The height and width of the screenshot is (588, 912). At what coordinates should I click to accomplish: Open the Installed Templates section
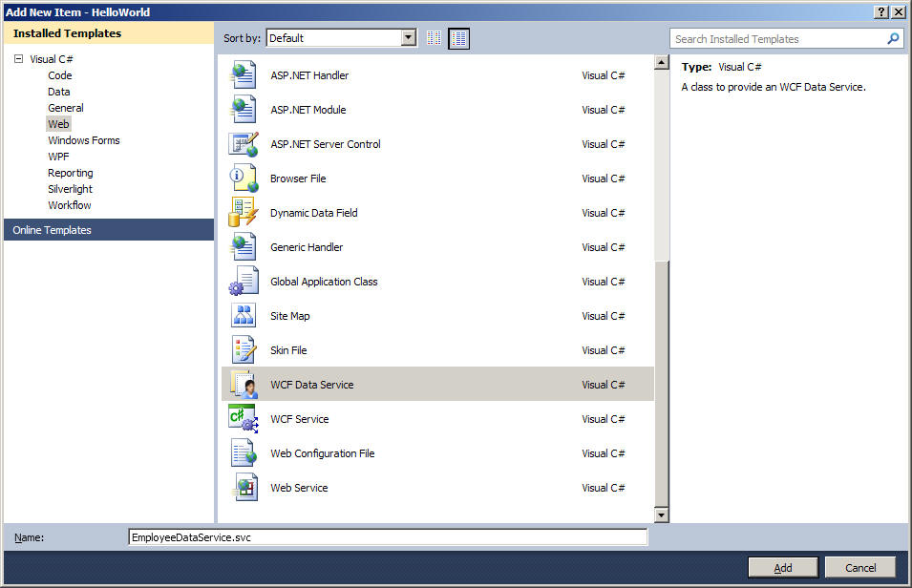tap(109, 33)
